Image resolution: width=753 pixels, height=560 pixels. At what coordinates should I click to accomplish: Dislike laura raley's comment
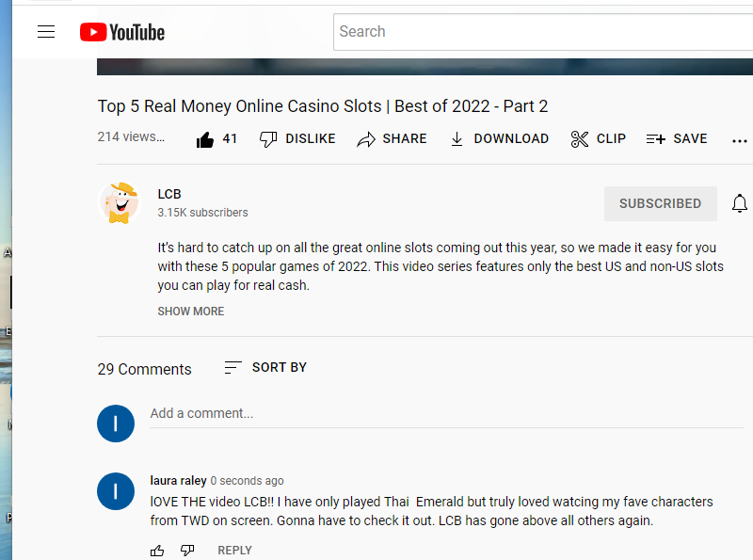point(187,551)
